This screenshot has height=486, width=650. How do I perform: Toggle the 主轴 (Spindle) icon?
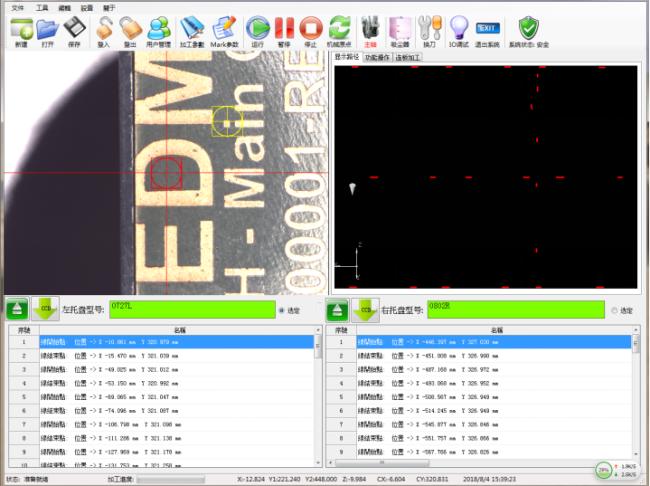[370, 30]
